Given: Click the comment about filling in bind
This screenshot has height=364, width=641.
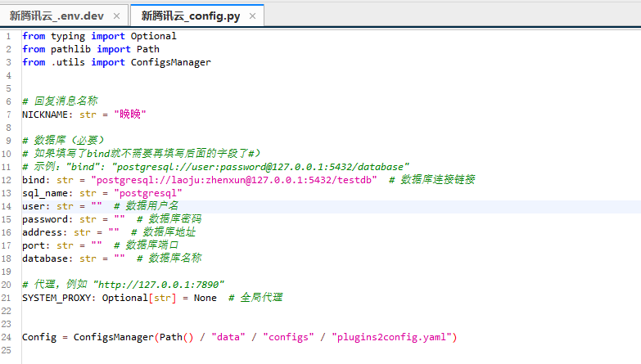Looking at the screenshot, I should 141,154.
